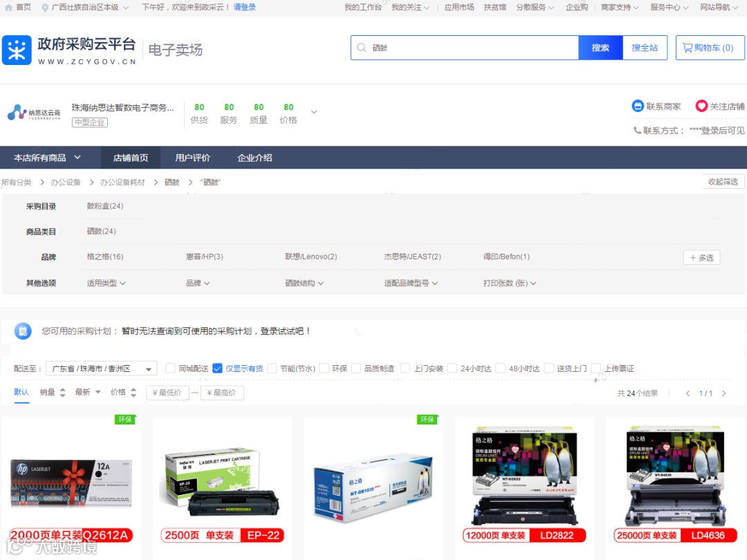Screen dimensions: 747x560
Task: Click the phone icon beside 联系方式
Action: pyautogui.click(x=637, y=130)
